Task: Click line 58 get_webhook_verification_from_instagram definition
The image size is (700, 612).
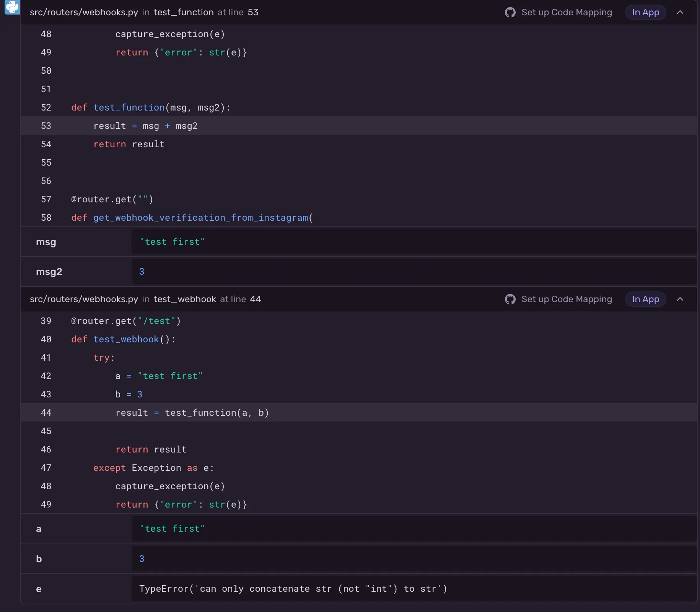Action: pos(192,218)
